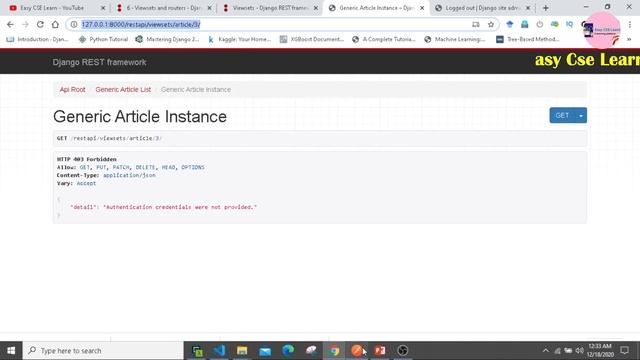The height and width of the screenshot is (360, 640).
Task: Open the notification center icon
Action: 624,351
